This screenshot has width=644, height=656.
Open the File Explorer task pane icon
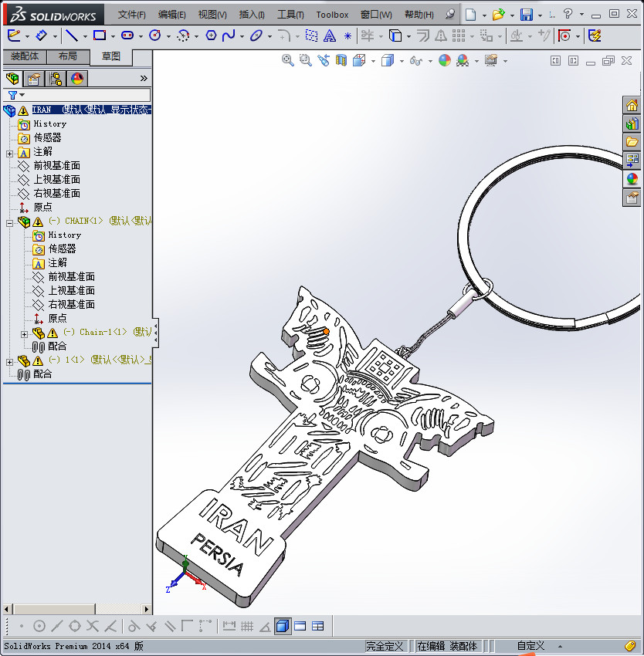click(632, 142)
